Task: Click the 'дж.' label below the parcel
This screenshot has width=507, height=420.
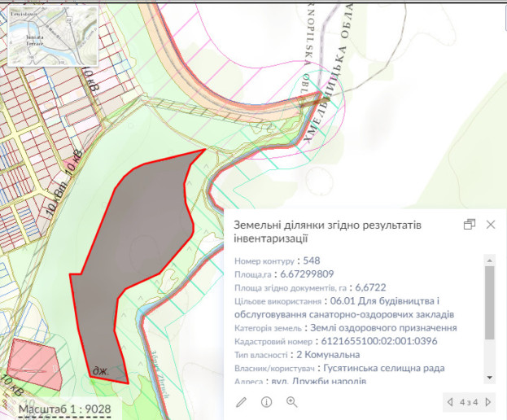Action: (x=101, y=369)
